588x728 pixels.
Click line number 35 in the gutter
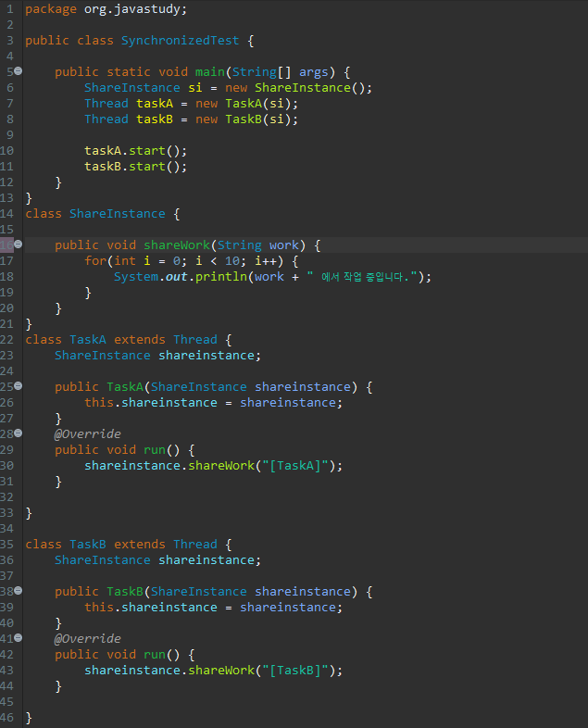7,545
